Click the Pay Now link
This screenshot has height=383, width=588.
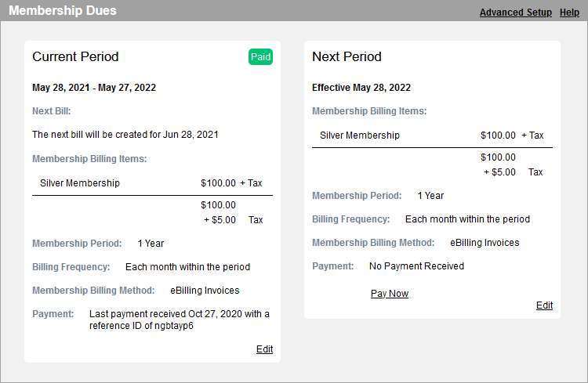(x=390, y=294)
